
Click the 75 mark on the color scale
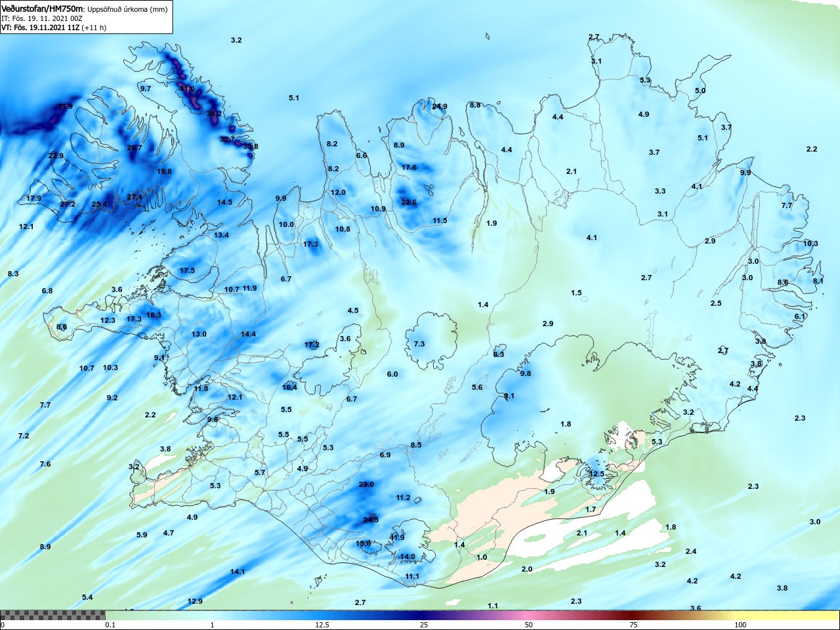click(633, 625)
